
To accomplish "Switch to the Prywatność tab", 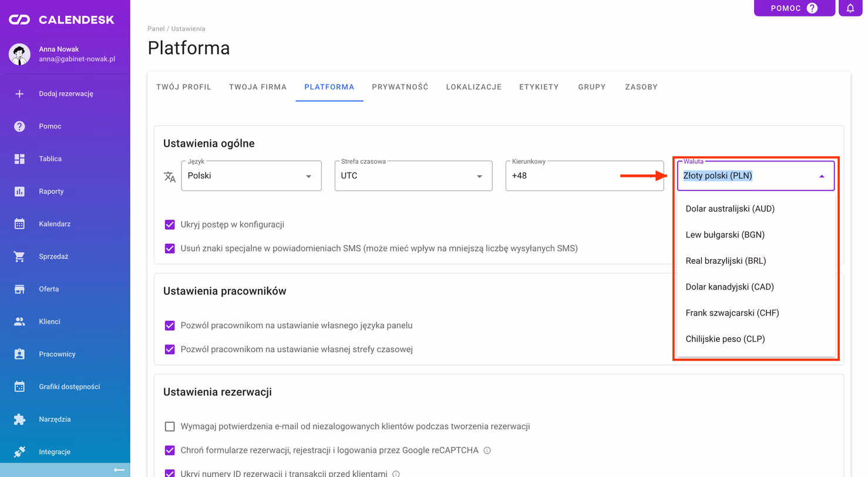I will [x=401, y=87].
